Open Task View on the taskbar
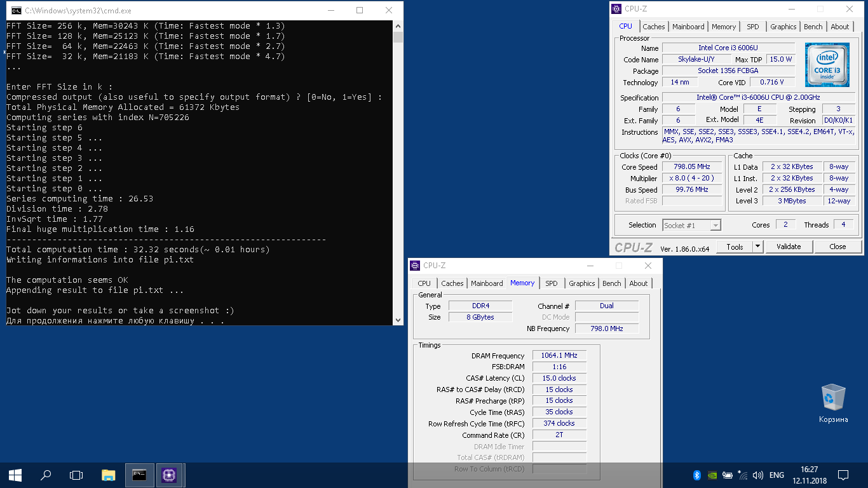Viewport: 868px width, 488px height. 76,475
